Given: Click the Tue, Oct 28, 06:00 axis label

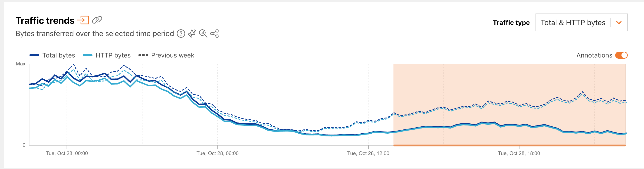Looking at the screenshot, I should click(x=217, y=153).
